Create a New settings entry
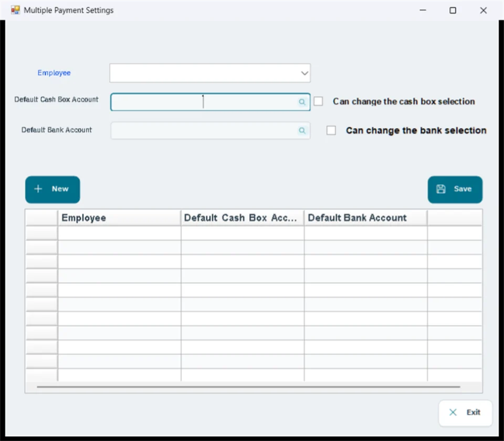 click(52, 190)
